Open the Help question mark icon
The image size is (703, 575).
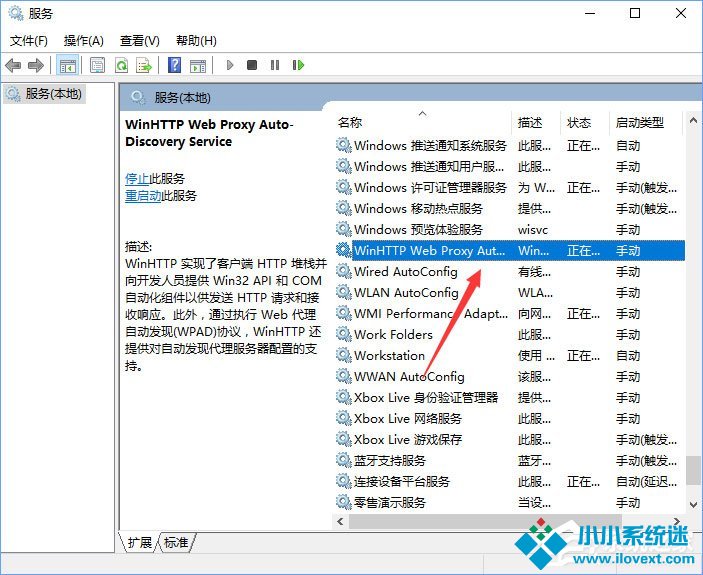coord(174,65)
